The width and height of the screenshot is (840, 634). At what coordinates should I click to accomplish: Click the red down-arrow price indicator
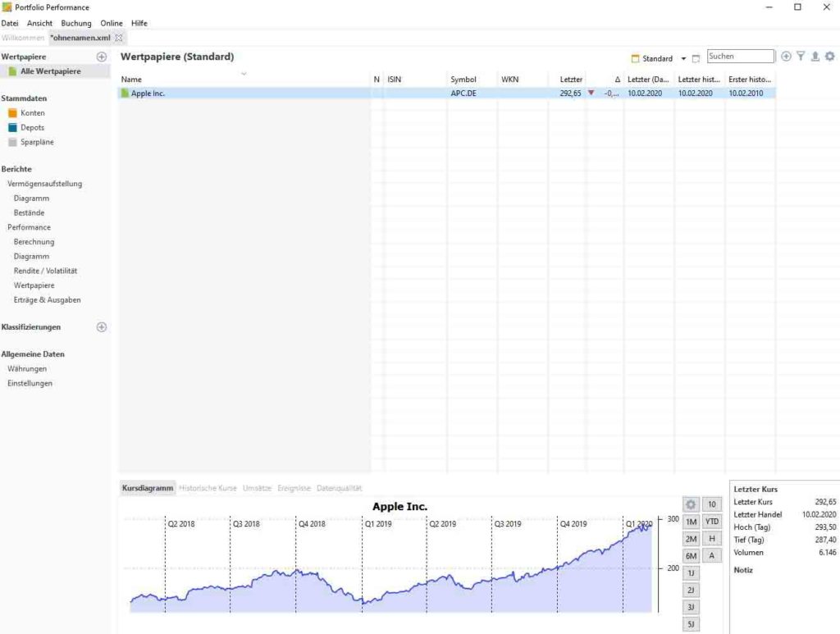(591, 93)
